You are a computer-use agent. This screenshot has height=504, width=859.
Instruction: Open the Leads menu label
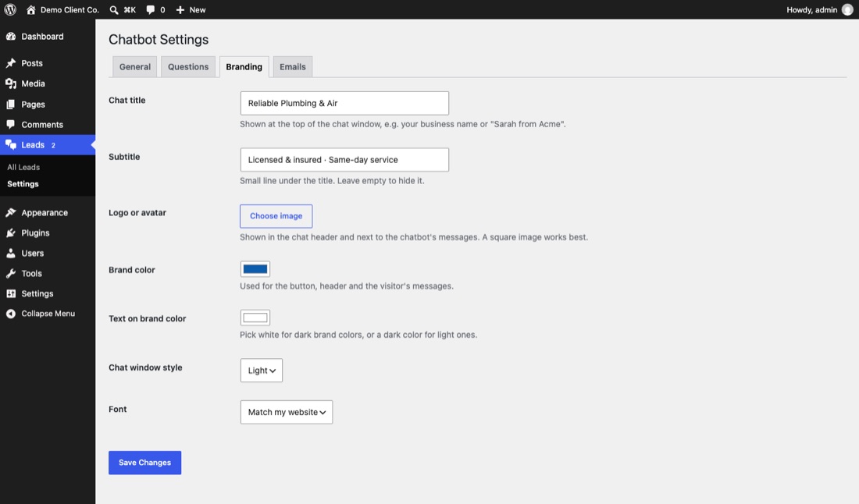pyautogui.click(x=33, y=145)
